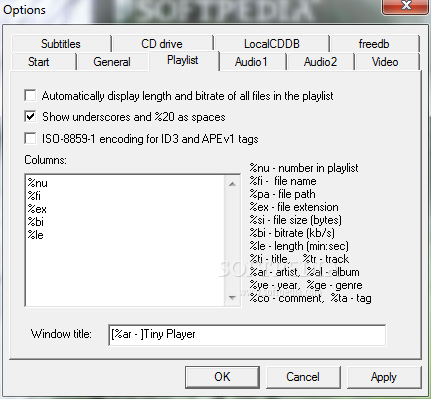Click the Apply button

click(384, 377)
